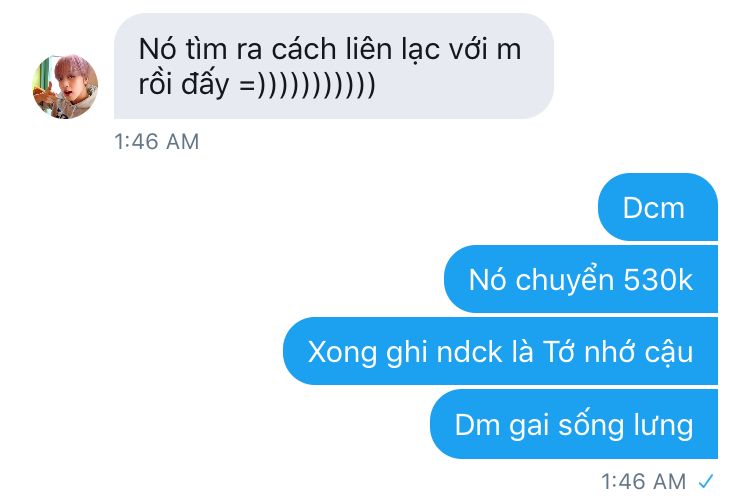The image size is (750, 499).
Task: Click the word "sống lưng" in the last bubble
Action: coord(626,425)
